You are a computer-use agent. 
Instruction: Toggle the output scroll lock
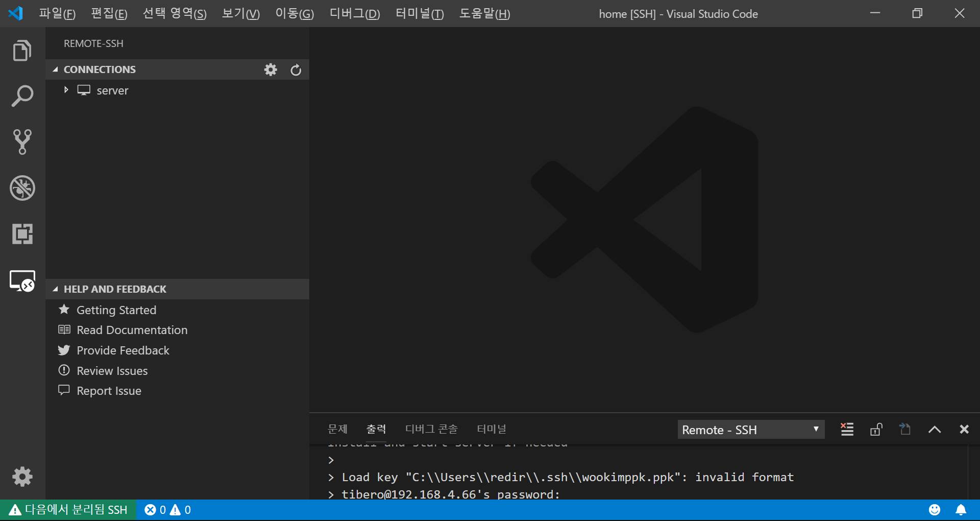click(876, 429)
